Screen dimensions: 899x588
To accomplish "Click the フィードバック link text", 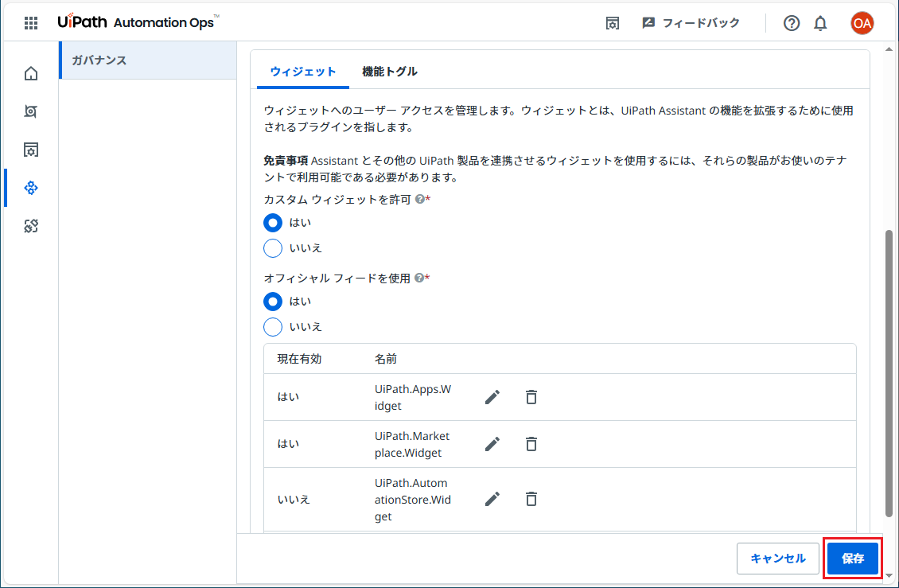I will [x=701, y=23].
